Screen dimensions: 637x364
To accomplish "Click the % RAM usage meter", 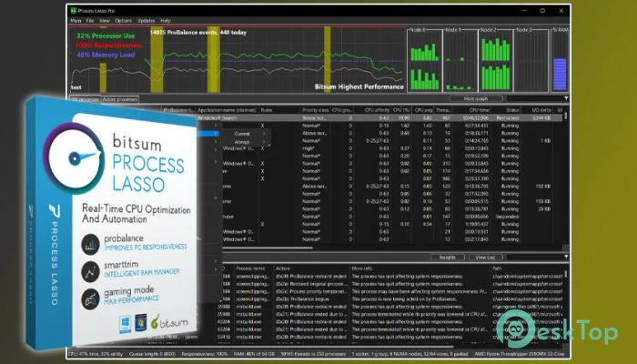I will pos(560,61).
